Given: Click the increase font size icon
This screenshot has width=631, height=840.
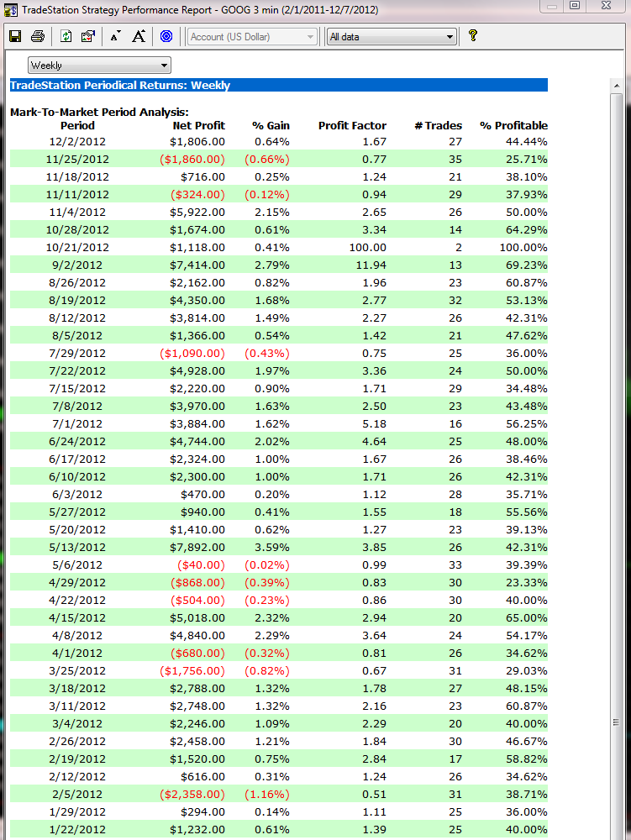Looking at the screenshot, I should (139, 36).
